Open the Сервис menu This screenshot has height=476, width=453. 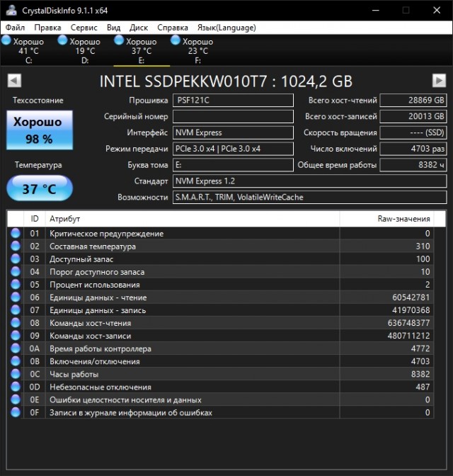pos(84,28)
